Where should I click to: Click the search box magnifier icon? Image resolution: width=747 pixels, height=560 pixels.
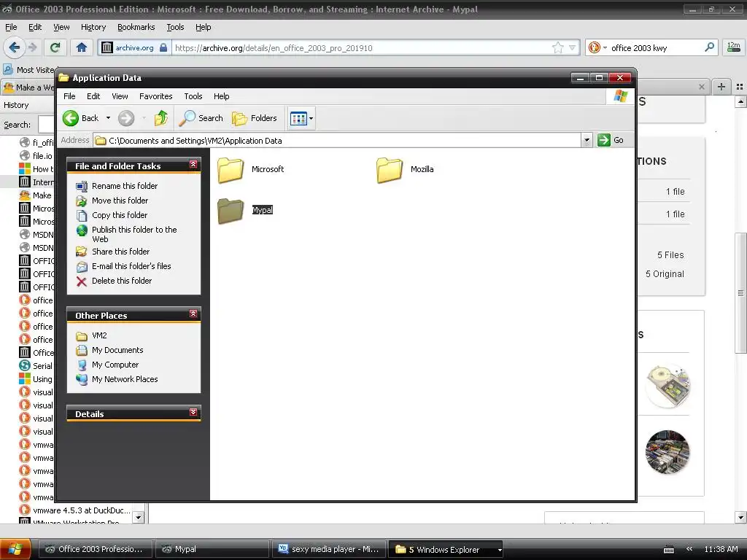[709, 47]
